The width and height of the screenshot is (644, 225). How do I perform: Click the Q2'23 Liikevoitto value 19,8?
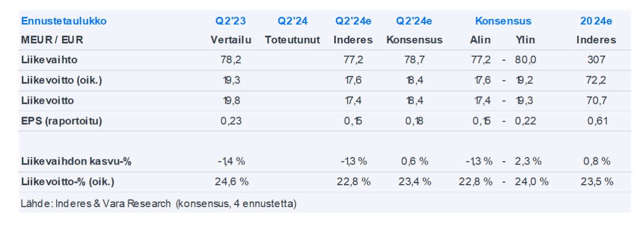(x=231, y=101)
